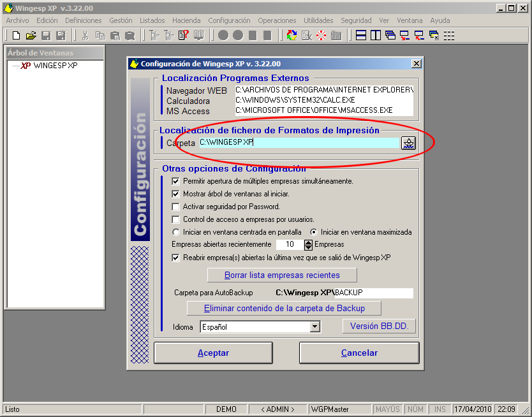Viewport: 532px width, 417px height.
Task: Open the Configuración menu
Action: (x=229, y=20)
